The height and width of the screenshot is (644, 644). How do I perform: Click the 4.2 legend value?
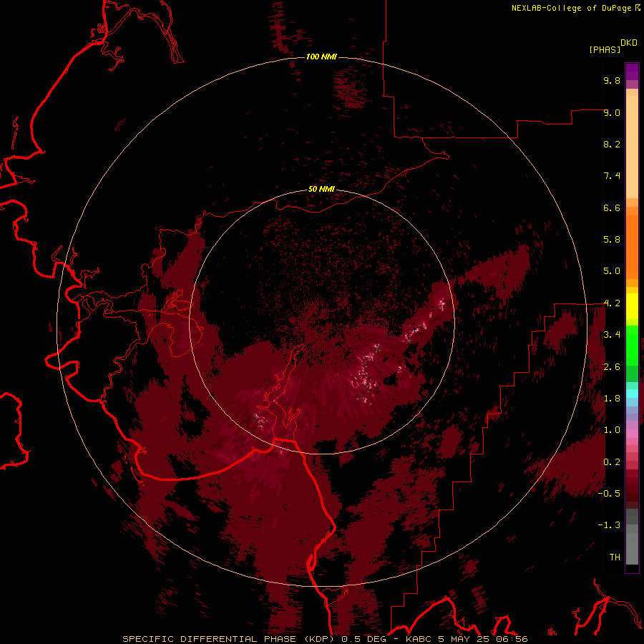[x=612, y=303]
